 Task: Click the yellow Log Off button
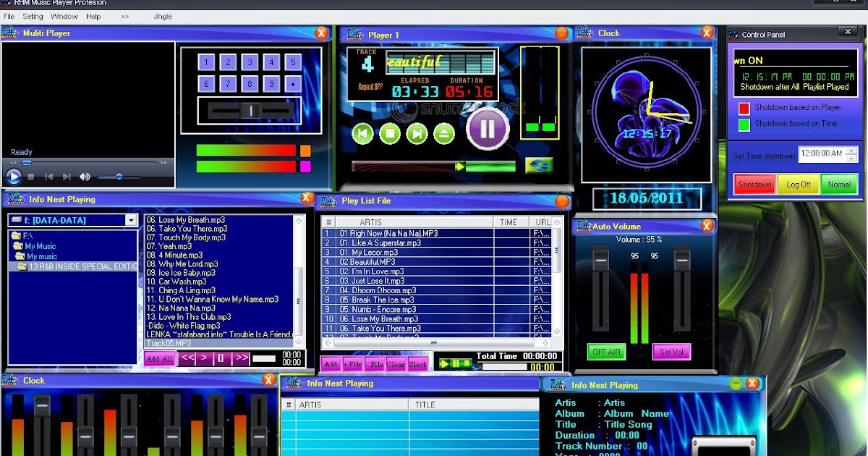(799, 185)
